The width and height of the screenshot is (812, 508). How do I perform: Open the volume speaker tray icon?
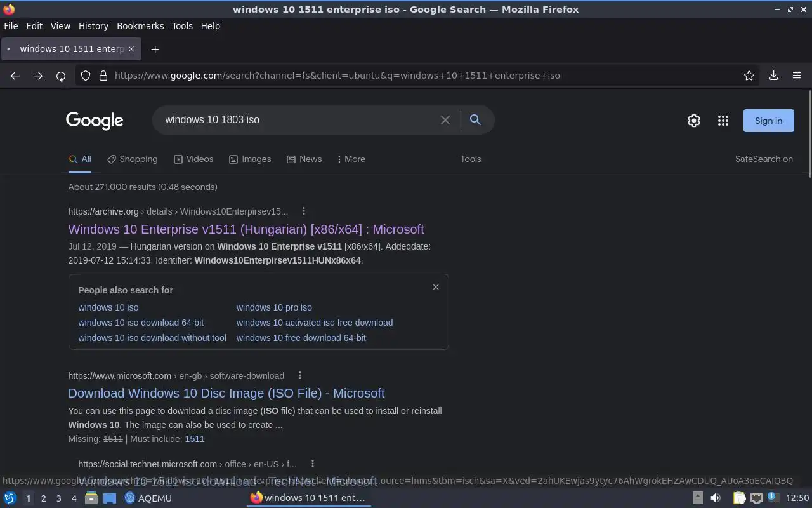pos(716,498)
